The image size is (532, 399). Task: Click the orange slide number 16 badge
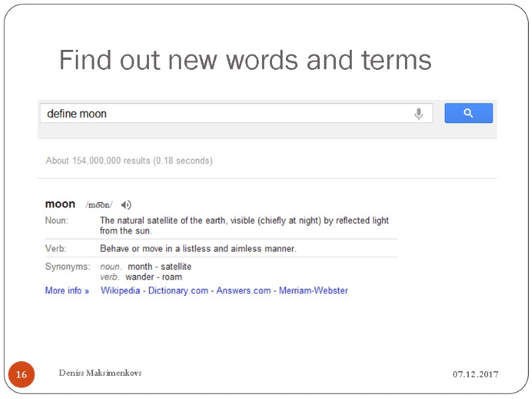tap(21, 375)
